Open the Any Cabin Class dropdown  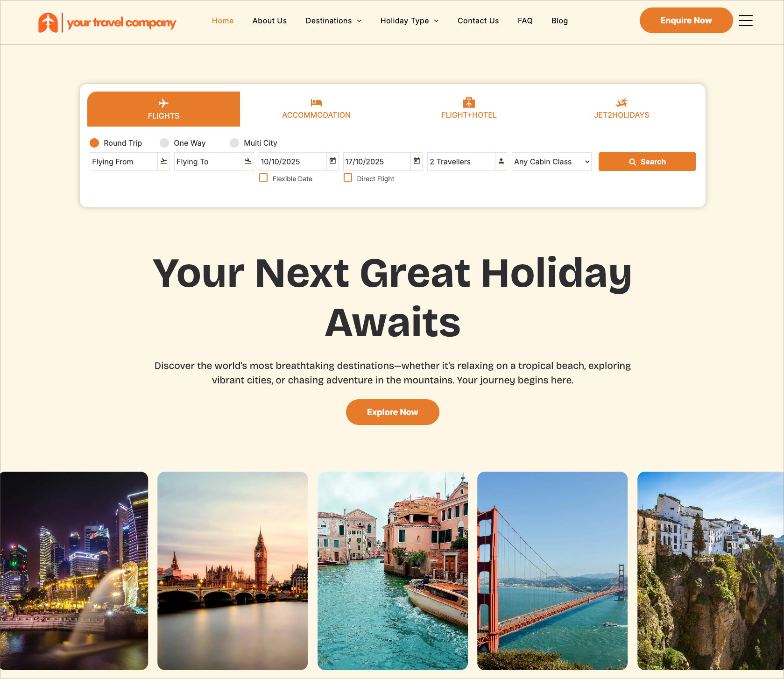(551, 162)
